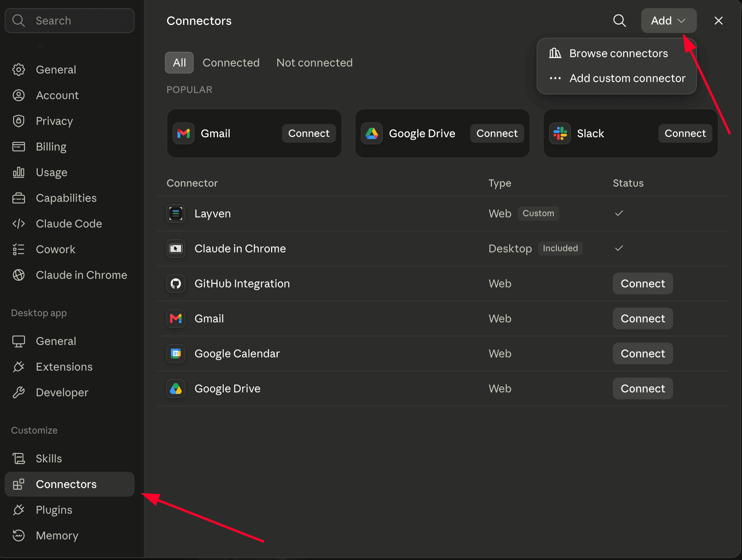Image resolution: width=742 pixels, height=560 pixels.
Task: Connect Google Drive from the popular card
Action: click(497, 133)
